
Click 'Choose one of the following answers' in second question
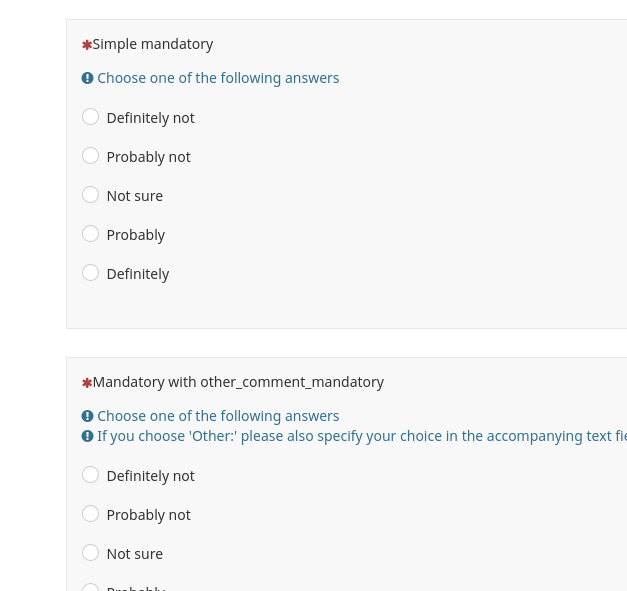[x=218, y=416]
